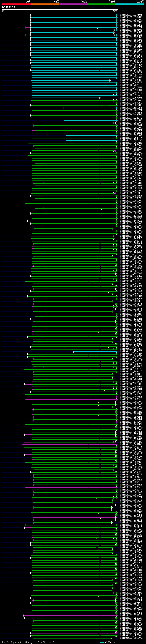This screenshot has width=146, height=644.
Task: Open the UniRef100_B9H6W5 hit label
Action: pyautogui.click(x=131, y=30)
